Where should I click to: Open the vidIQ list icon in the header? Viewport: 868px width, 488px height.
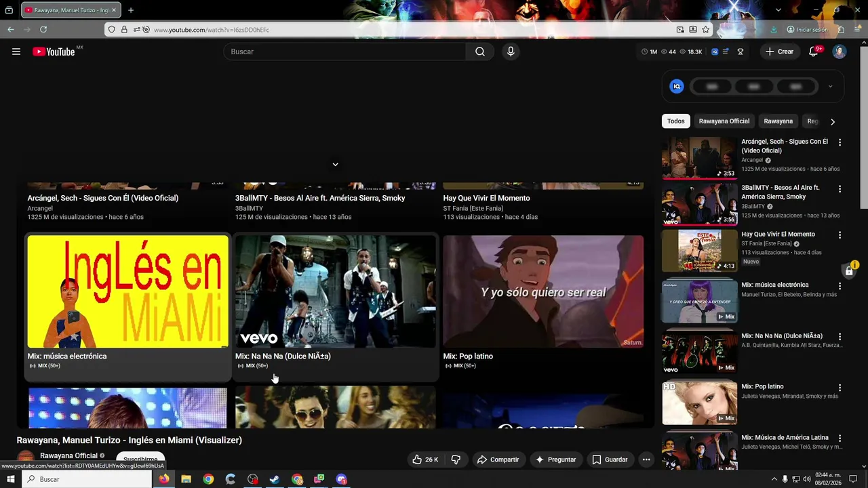pyautogui.click(x=726, y=52)
